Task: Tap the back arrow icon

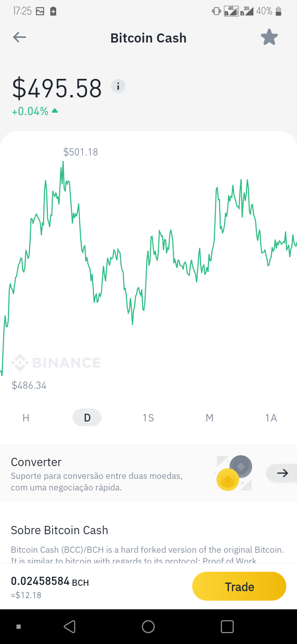Action: coord(19,38)
